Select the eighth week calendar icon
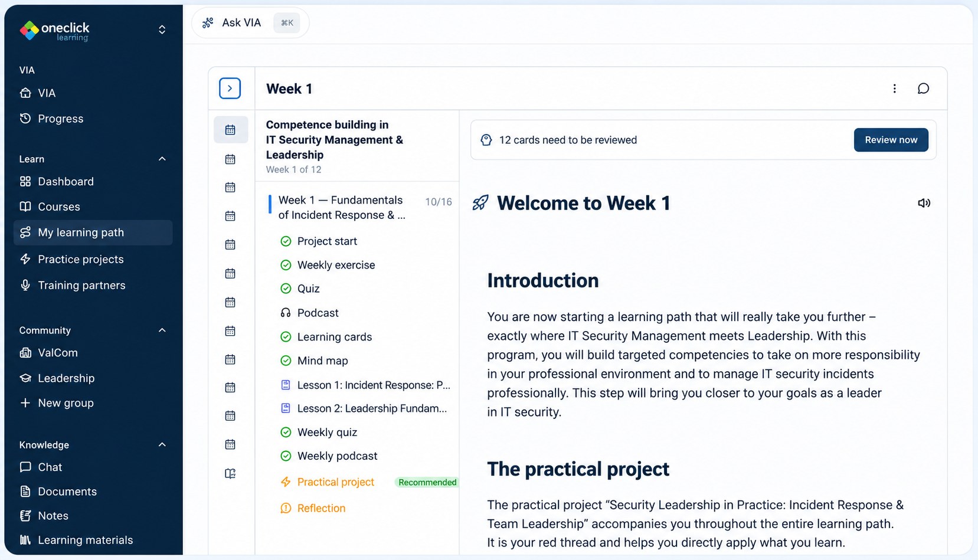The image size is (978, 560). pos(231,331)
